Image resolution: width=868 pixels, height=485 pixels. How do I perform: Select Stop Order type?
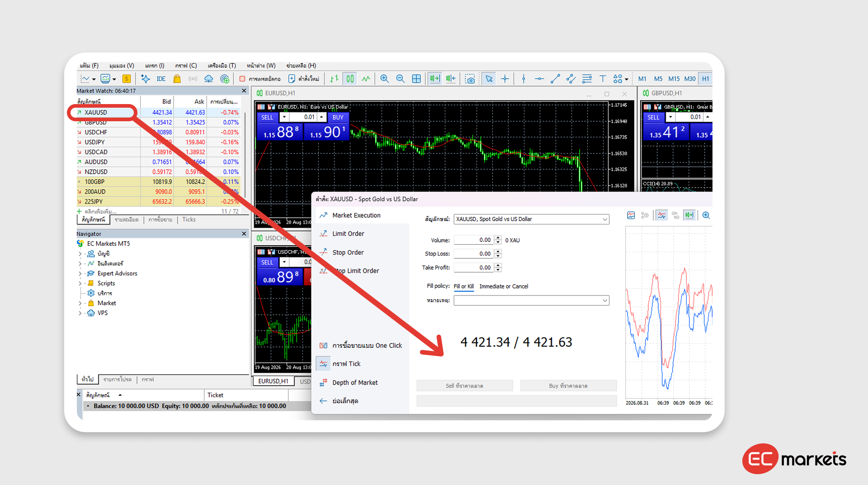pos(348,252)
